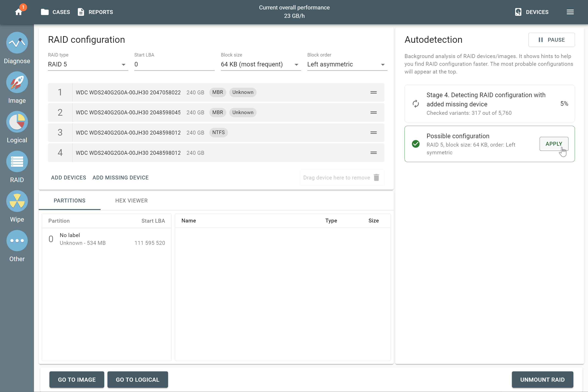Viewport: 588px width, 392px height.
Task: Switch to the Hex Viewer tab
Action: 131,201
